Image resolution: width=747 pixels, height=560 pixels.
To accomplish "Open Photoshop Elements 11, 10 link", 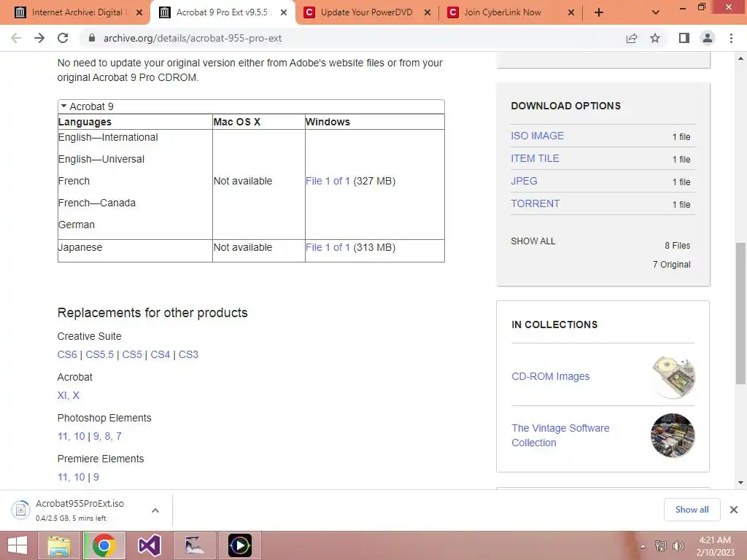I will pyautogui.click(x=71, y=436).
